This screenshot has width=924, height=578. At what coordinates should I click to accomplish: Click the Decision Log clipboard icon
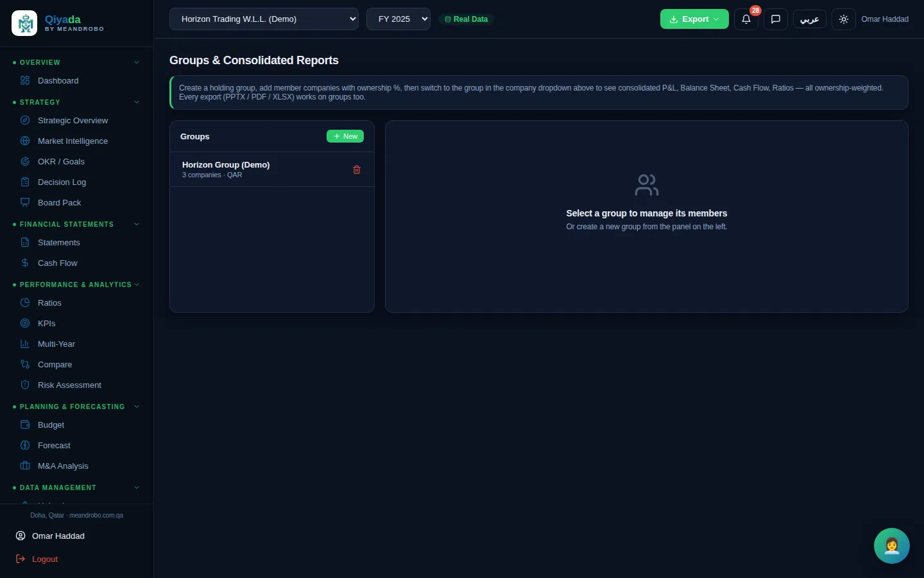pos(25,182)
